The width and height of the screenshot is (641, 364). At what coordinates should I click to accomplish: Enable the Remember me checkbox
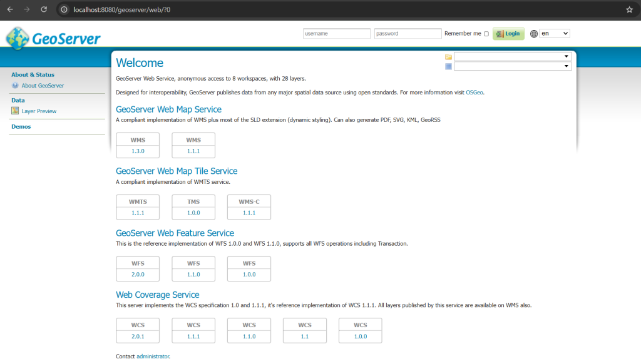click(486, 33)
